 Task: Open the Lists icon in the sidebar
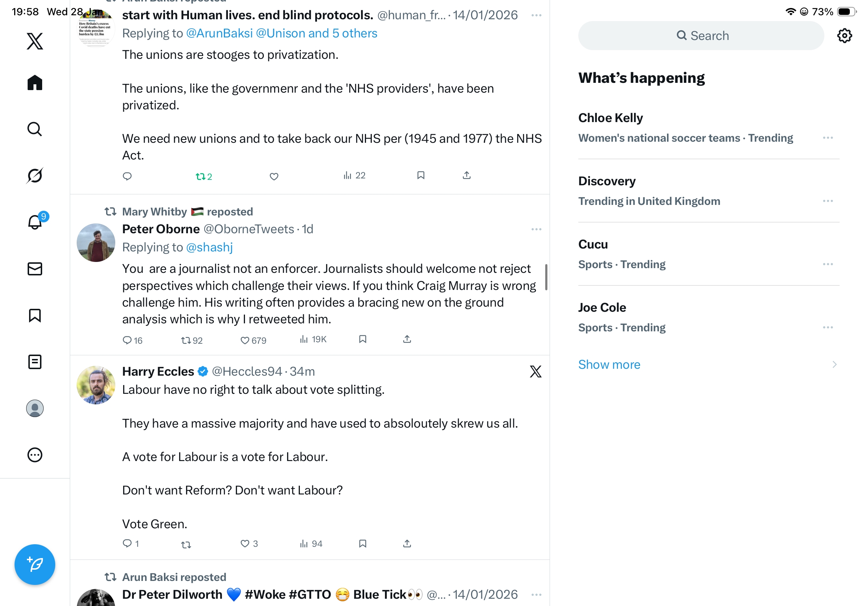click(x=35, y=361)
